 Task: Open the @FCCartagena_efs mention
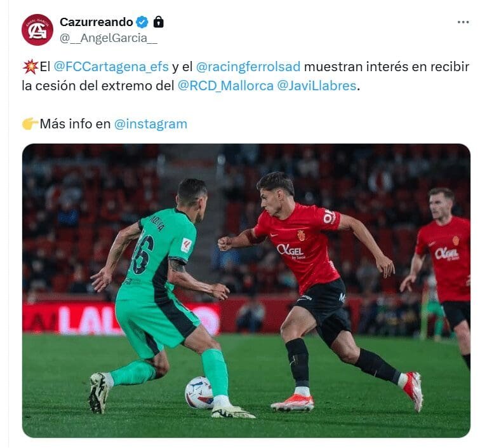point(111,67)
